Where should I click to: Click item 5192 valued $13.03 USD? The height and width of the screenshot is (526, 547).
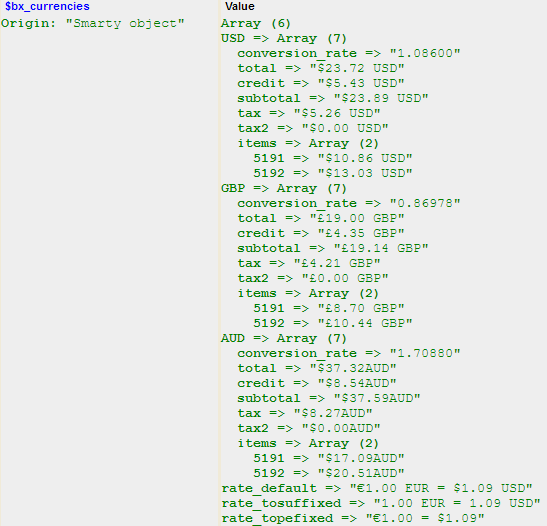click(x=333, y=173)
